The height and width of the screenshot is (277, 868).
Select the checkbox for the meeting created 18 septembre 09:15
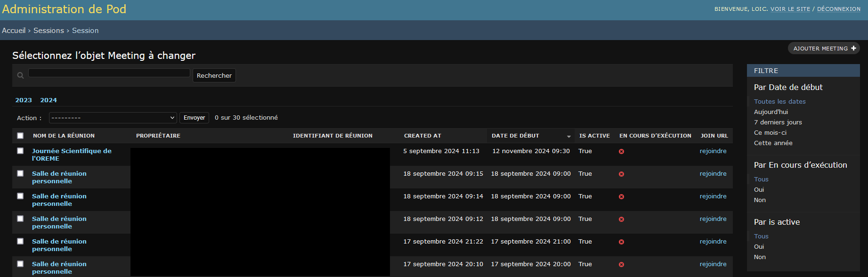(x=20, y=173)
